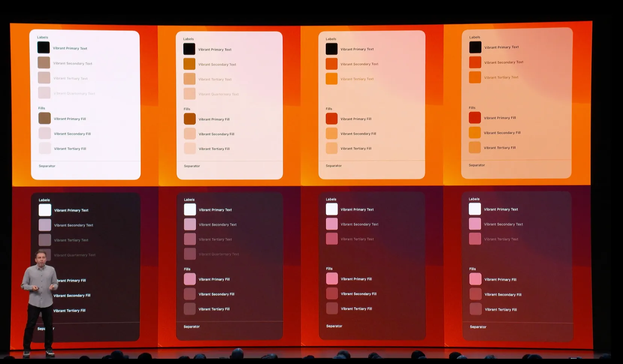The image size is (623, 364).
Task: Click Vibrant Secondary Fill swatch in first light card
Action: (45, 133)
